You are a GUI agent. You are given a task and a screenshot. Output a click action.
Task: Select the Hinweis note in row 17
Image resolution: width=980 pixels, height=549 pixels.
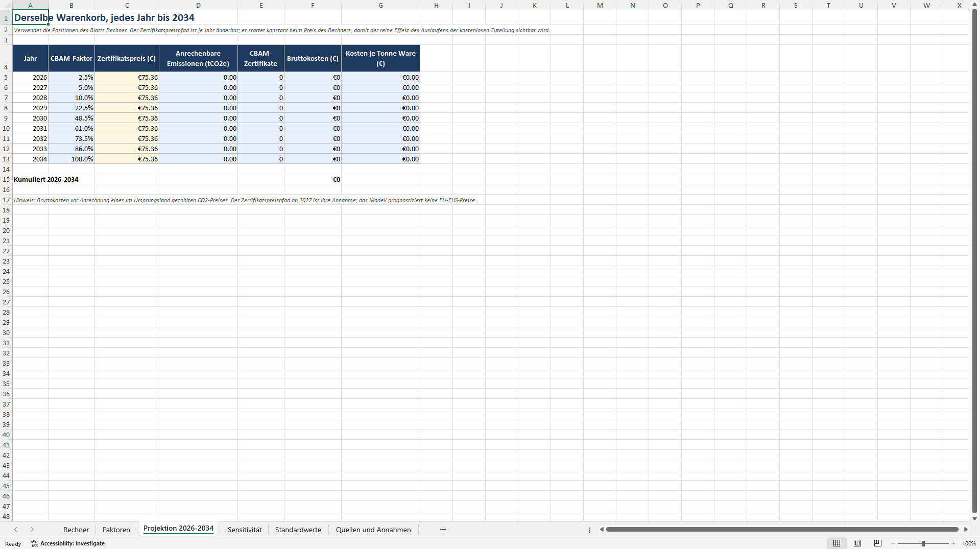point(245,200)
